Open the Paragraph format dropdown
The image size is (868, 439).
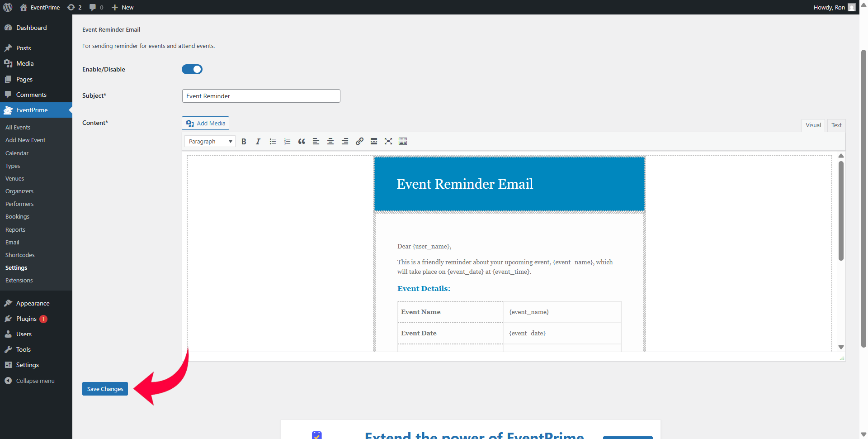(210, 141)
